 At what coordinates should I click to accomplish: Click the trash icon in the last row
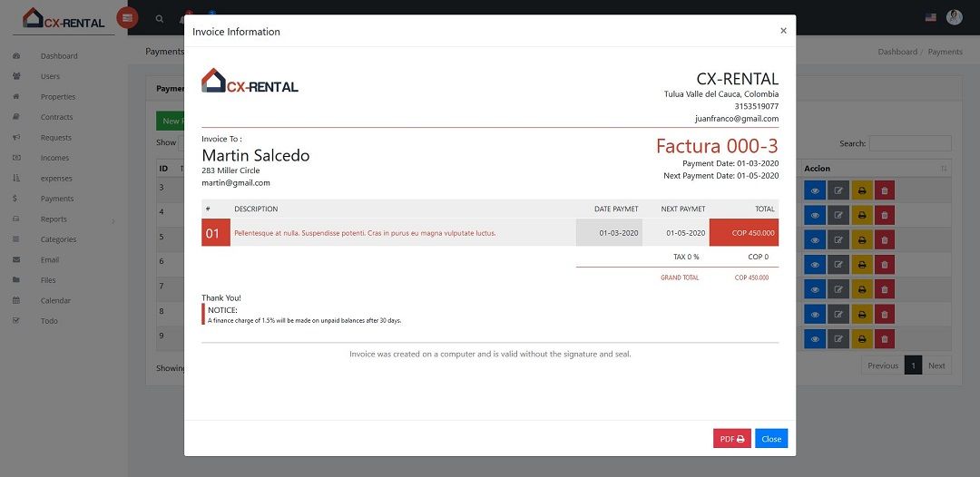click(885, 338)
